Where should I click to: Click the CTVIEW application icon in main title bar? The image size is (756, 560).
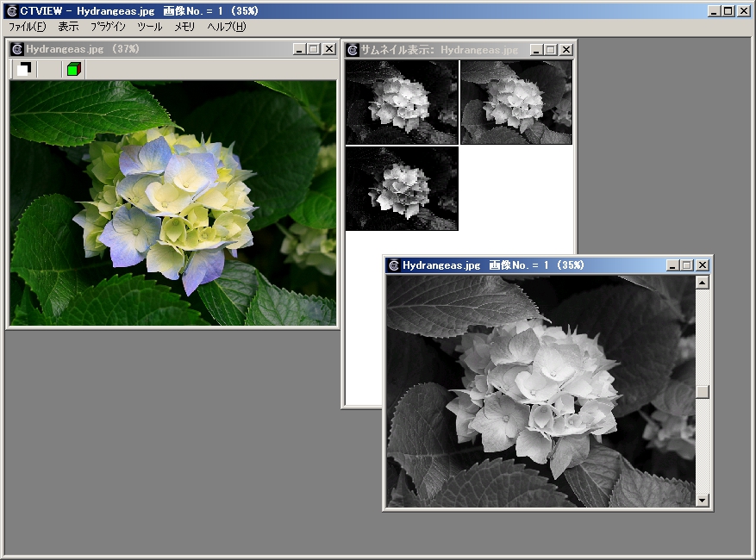click(x=11, y=11)
